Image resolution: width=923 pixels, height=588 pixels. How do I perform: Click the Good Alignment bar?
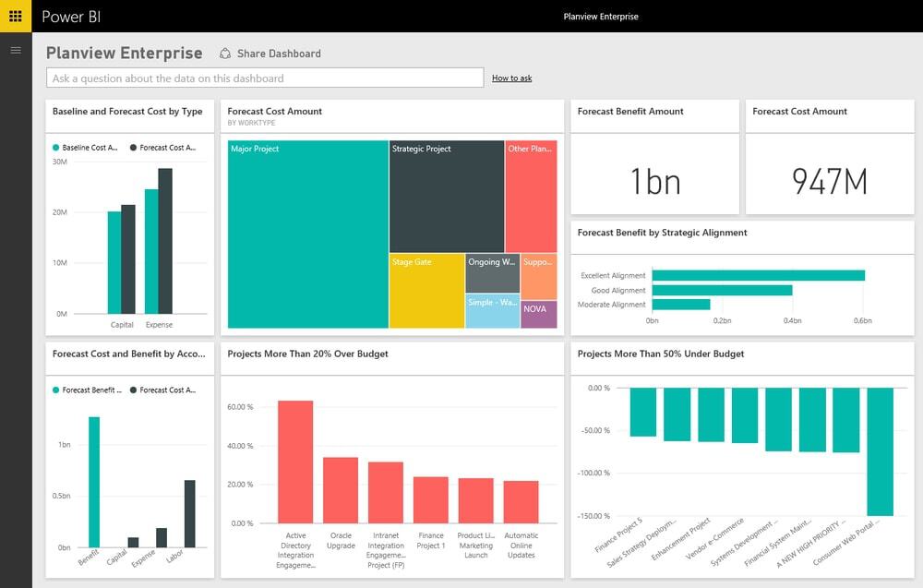723,290
